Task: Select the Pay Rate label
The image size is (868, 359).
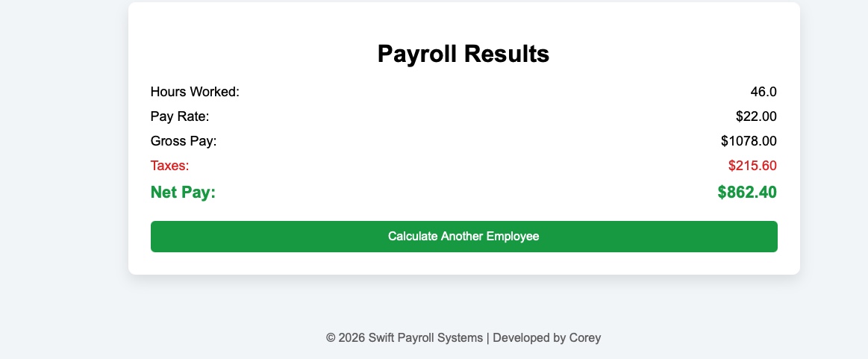Action: pyautogui.click(x=180, y=116)
